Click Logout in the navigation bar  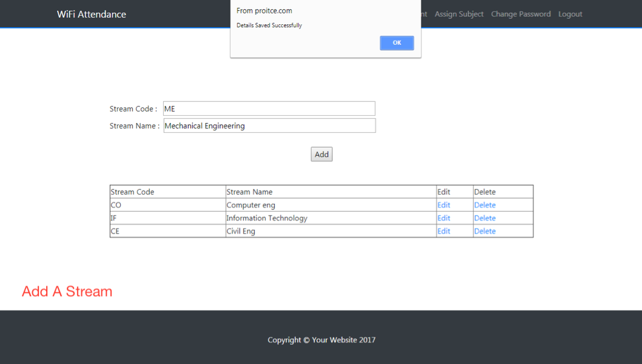tap(570, 14)
